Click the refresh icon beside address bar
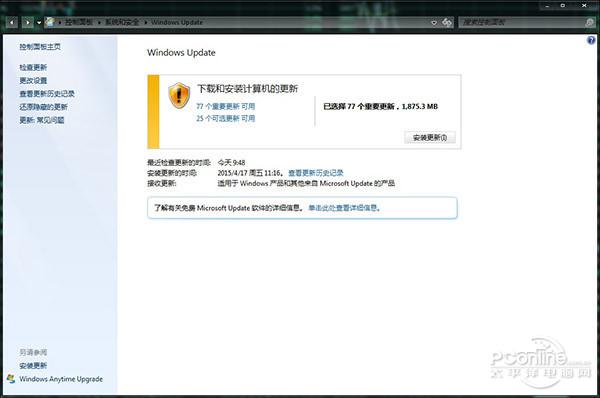The width and height of the screenshot is (600, 398). (x=447, y=22)
